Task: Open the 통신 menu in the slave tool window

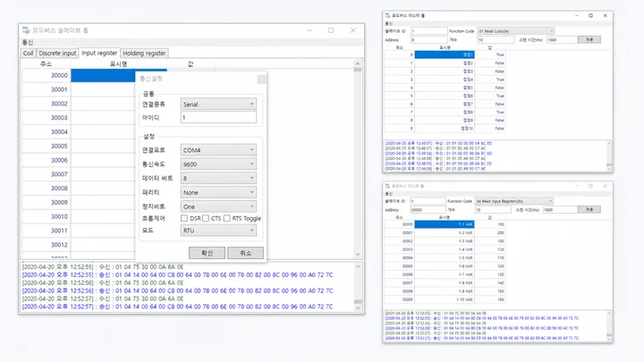Action: [x=28, y=42]
